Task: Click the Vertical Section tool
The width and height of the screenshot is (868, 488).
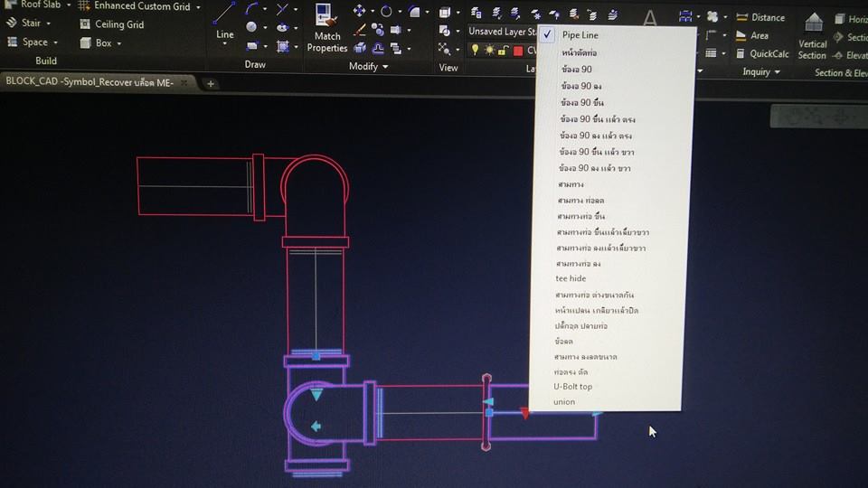Action: pos(813,36)
